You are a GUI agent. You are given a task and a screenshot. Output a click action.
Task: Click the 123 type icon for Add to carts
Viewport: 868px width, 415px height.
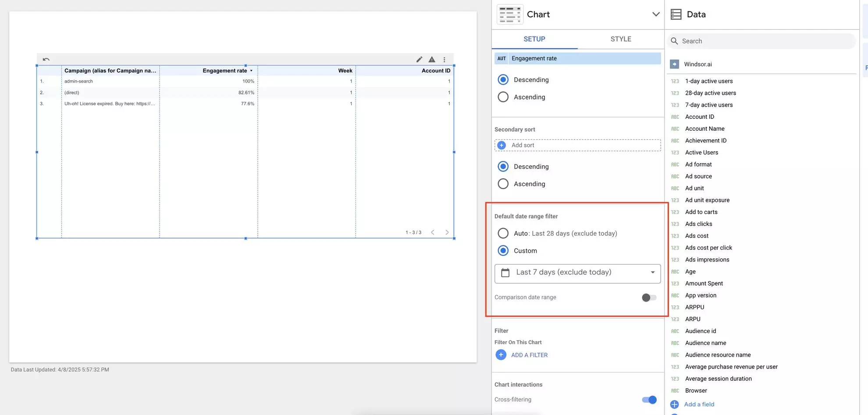point(675,212)
